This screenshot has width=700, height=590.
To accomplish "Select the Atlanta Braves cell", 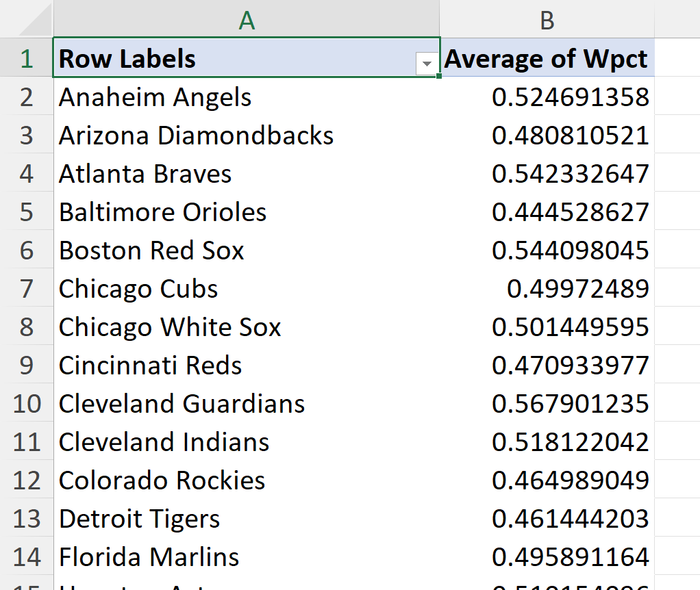I will [x=145, y=174].
